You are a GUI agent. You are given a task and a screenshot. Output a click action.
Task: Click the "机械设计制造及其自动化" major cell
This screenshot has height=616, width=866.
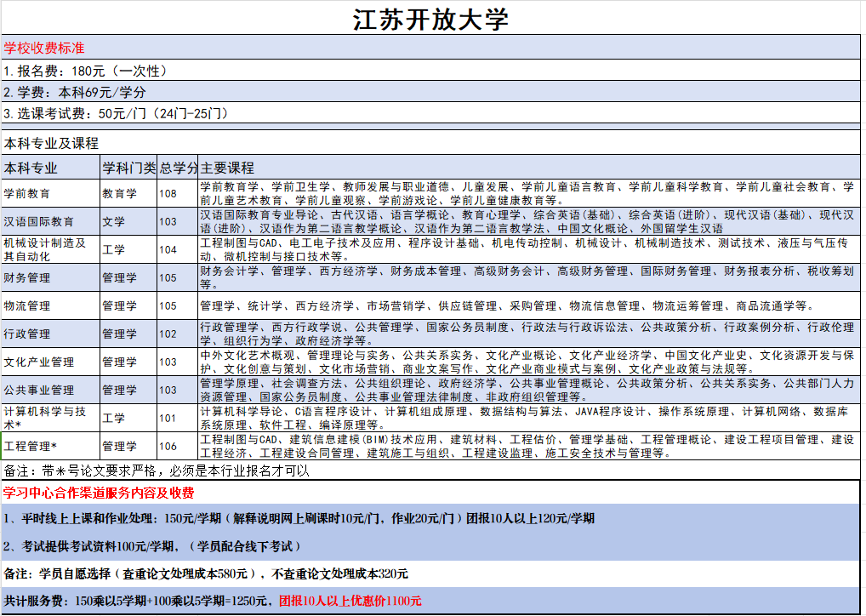tap(51, 249)
